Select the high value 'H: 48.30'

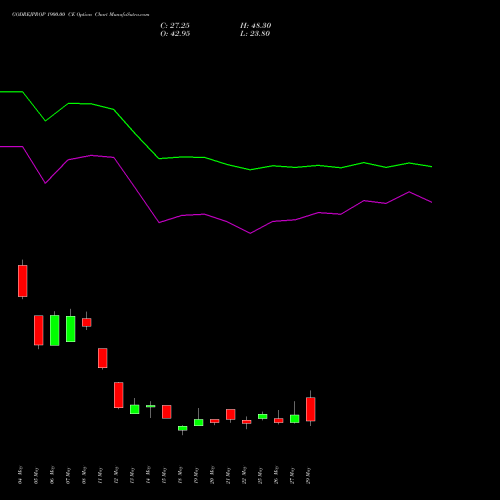tap(256, 26)
